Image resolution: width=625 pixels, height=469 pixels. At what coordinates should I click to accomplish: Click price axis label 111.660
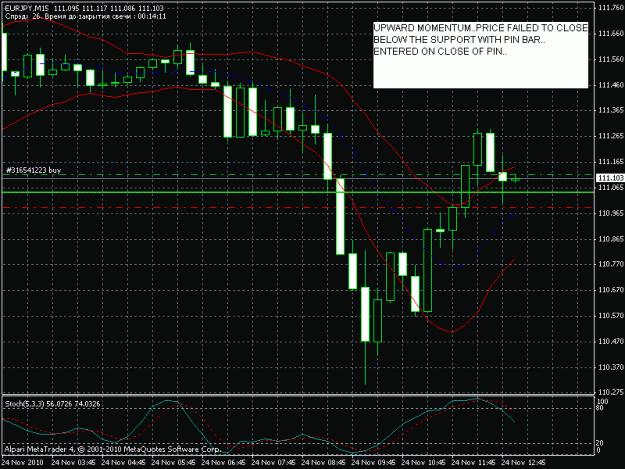pos(611,33)
